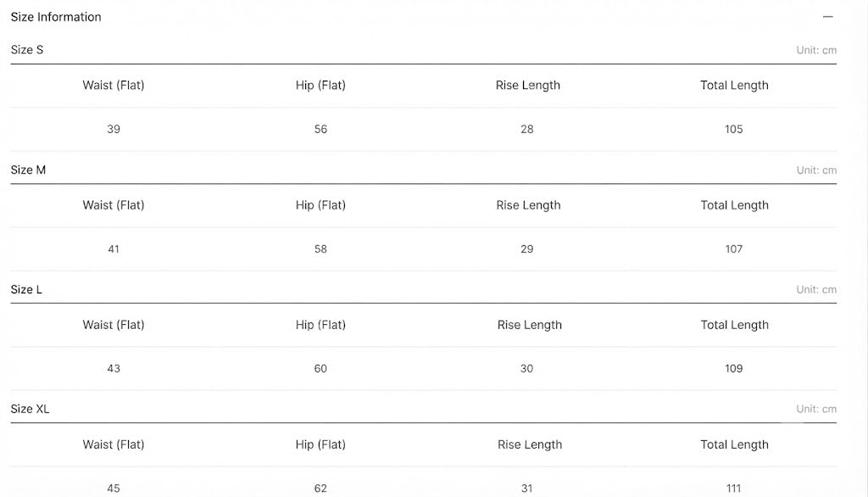This screenshot has height=497, width=868.
Task: Click the Size M rise length value 29
Action: [x=526, y=248]
